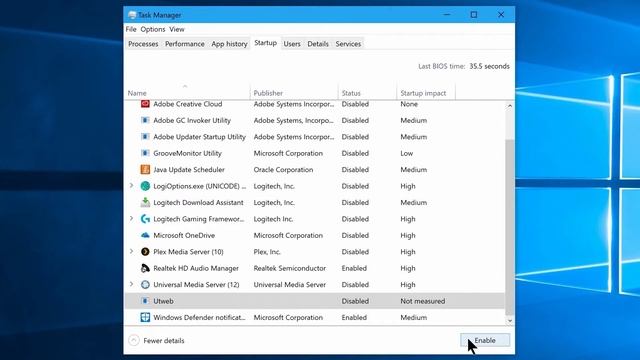Select the GrooveMonitor Utility name
The width and height of the screenshot is (640, 360).
(187, 153)
